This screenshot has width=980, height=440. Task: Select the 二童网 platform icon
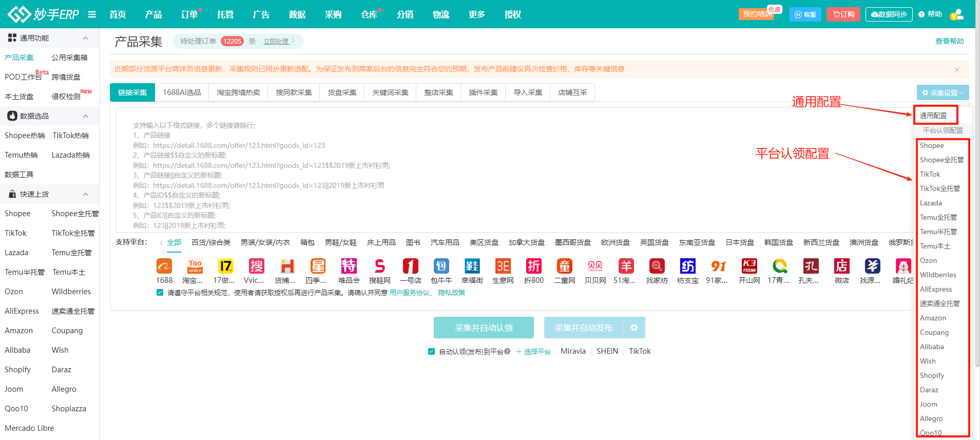click(x=565, y=266)
